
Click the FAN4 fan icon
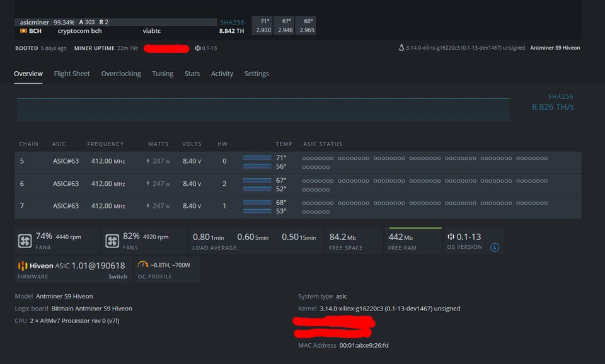(25, 241)
